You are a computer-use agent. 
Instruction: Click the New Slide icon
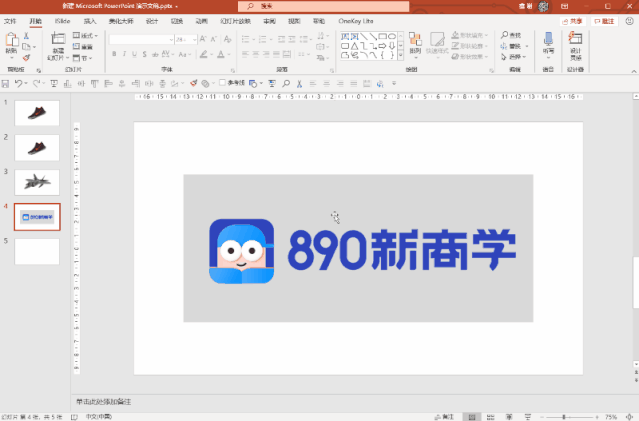(58, 39)
